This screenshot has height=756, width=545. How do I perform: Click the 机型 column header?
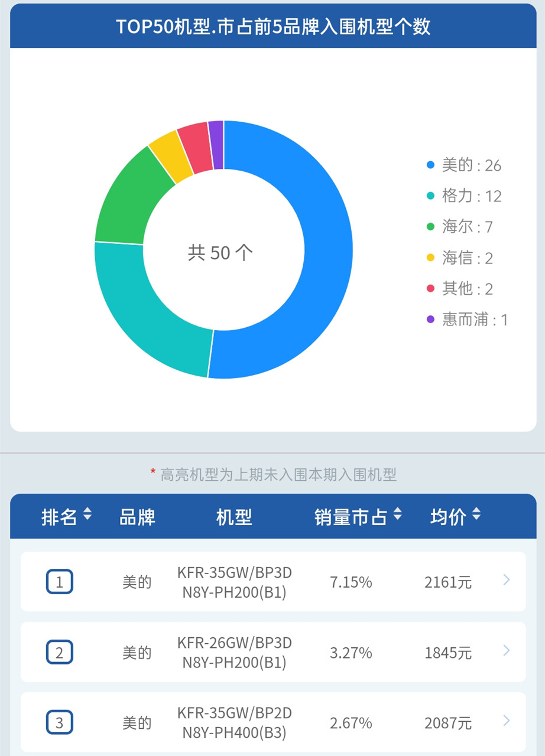(x=234, y=517)
